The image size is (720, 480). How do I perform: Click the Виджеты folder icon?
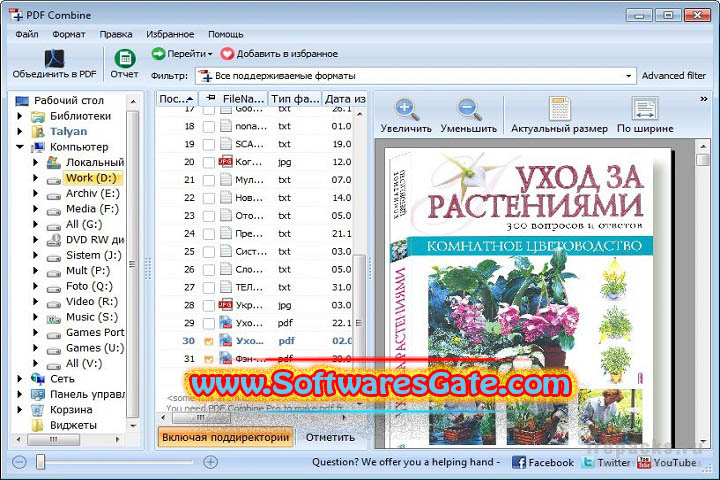[38, 425]
